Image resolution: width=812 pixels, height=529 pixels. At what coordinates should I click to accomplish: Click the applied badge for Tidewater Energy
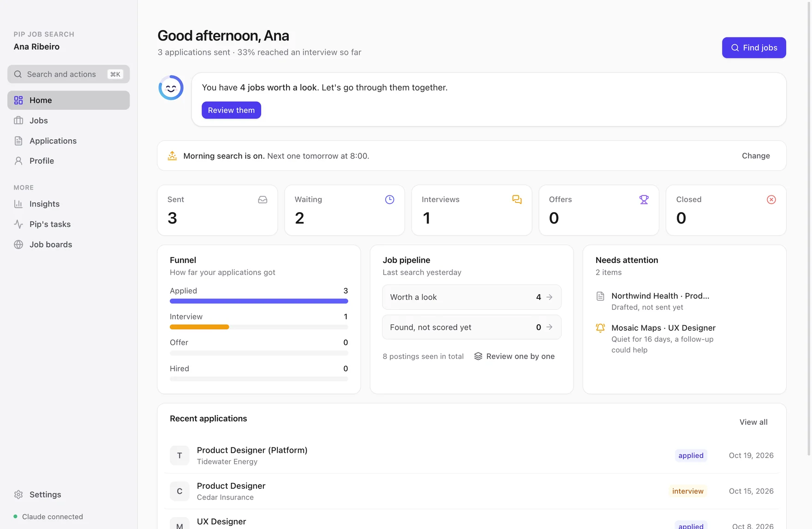tap(691, 456)
